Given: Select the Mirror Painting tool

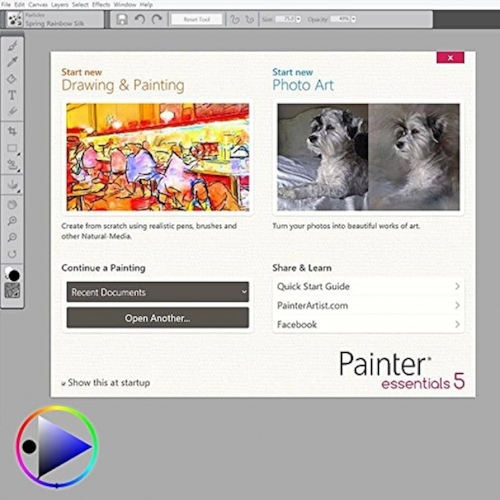Looking at the screenshot, I should pyautogui.click(x=12, y=185).
